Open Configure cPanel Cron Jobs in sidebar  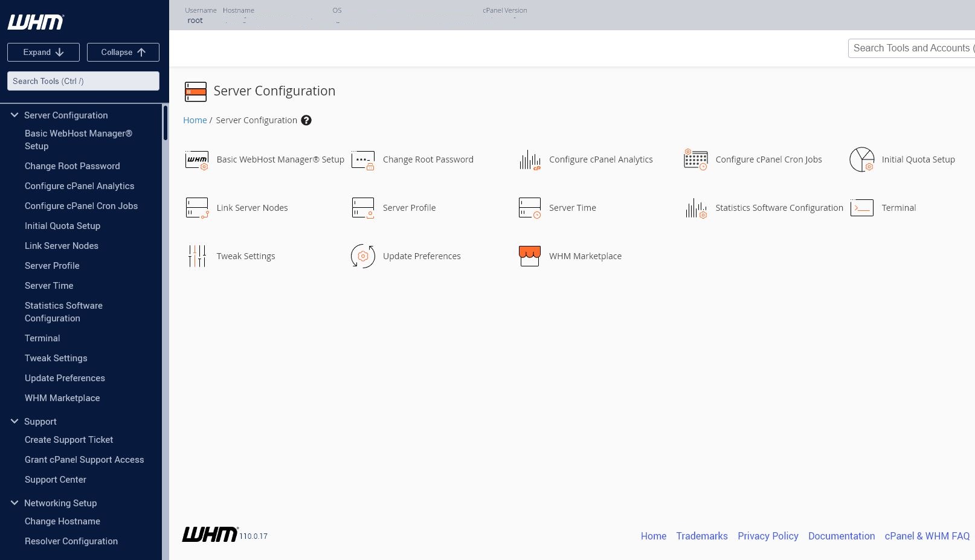(x=82, y=206)
